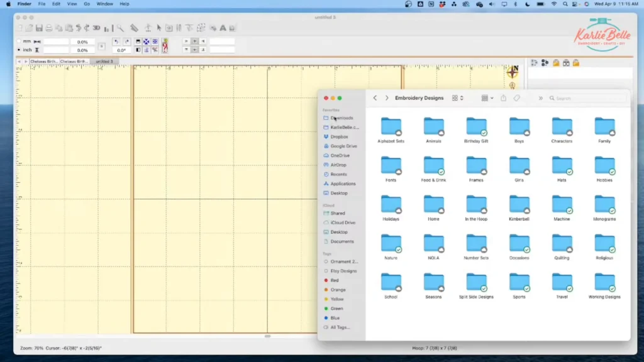
Task: Go back with Finder left chevron
Action: point(375,98)
